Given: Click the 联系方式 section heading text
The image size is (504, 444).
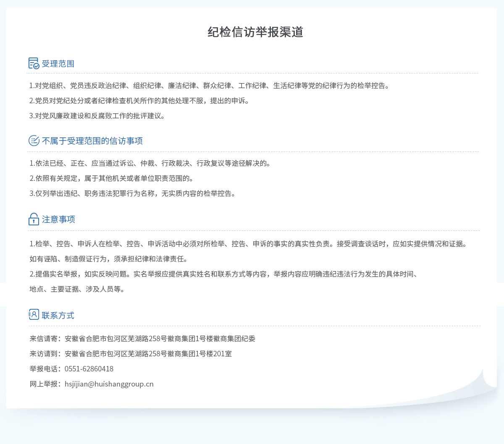Looking at the screenshot, I should click(x=58, y=316).
